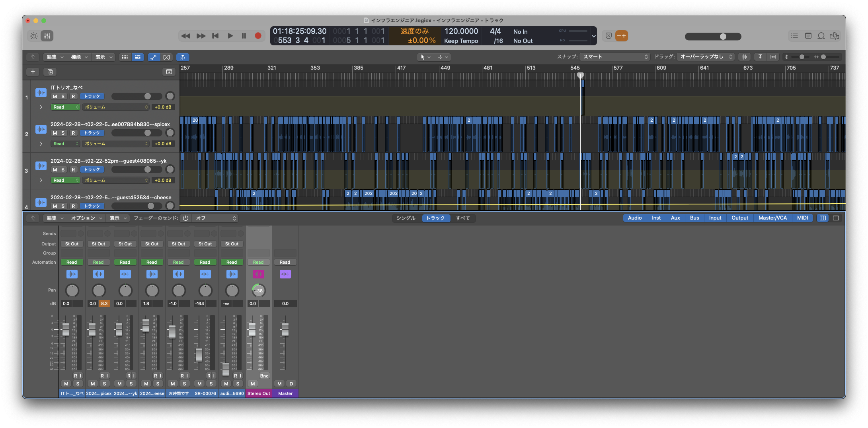868x428 pixels.
Task: Toggle the Show Automation button
Action: tap(153, 57)
